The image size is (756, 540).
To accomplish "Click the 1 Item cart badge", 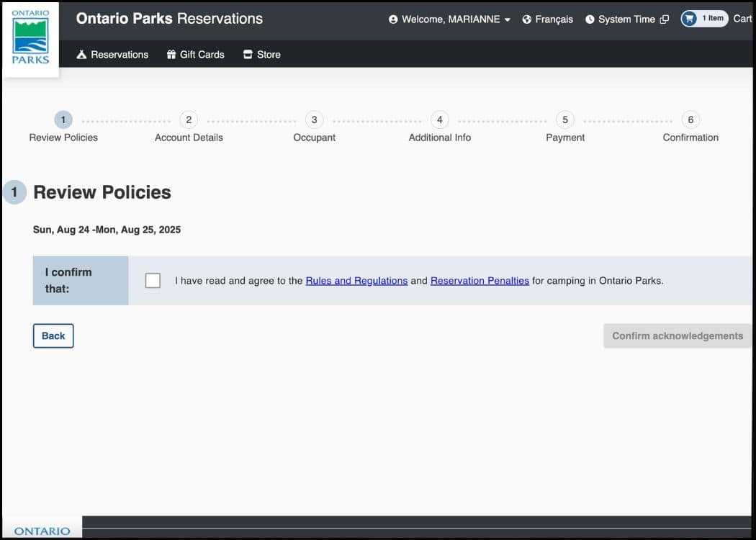I will 705,19.
